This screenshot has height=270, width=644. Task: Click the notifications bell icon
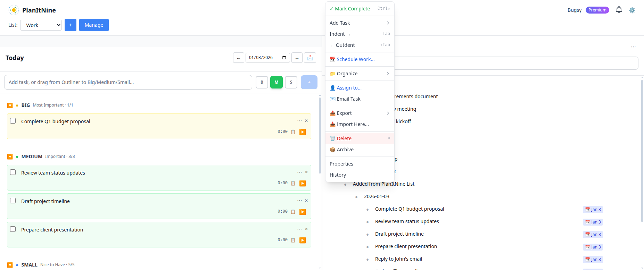pyautogui.click(x=619, y=10)
